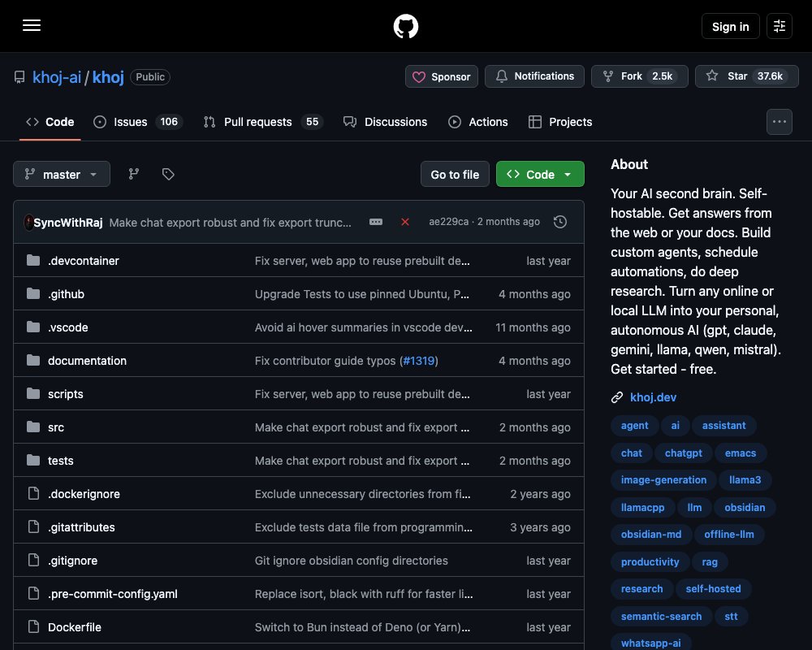The image size is (812, 650).
Task: View tags using the tag icon
Action: 168,174
